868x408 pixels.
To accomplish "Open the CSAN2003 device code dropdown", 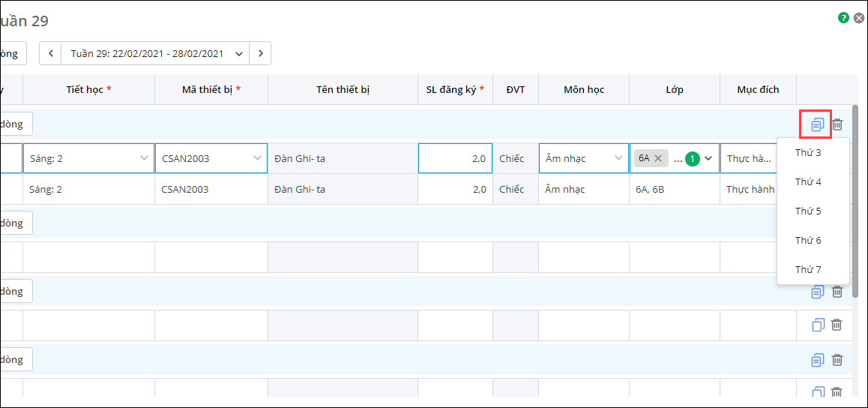I will click(257, 158).
